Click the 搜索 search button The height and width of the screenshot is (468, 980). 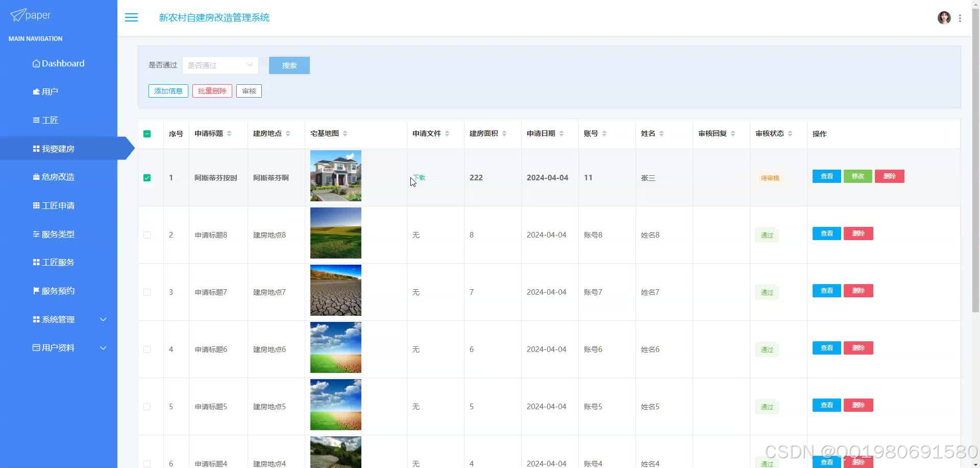point(289,65)
